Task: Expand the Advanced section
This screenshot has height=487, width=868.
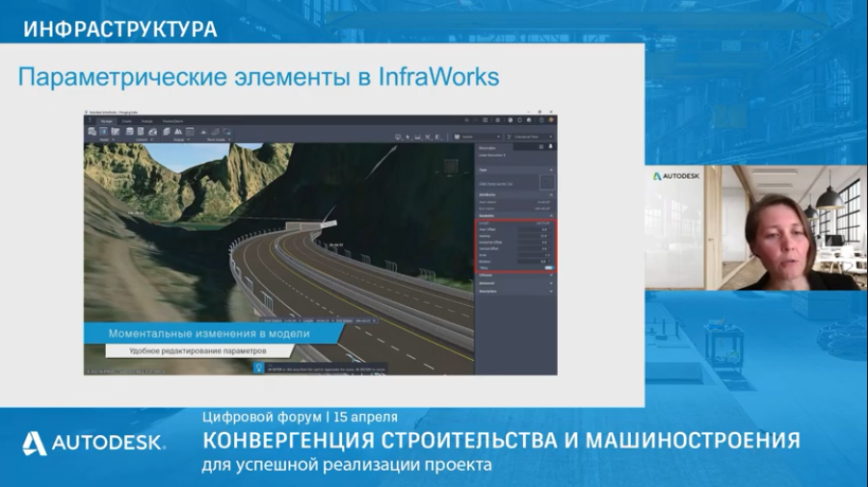Action: pos(551,283)
